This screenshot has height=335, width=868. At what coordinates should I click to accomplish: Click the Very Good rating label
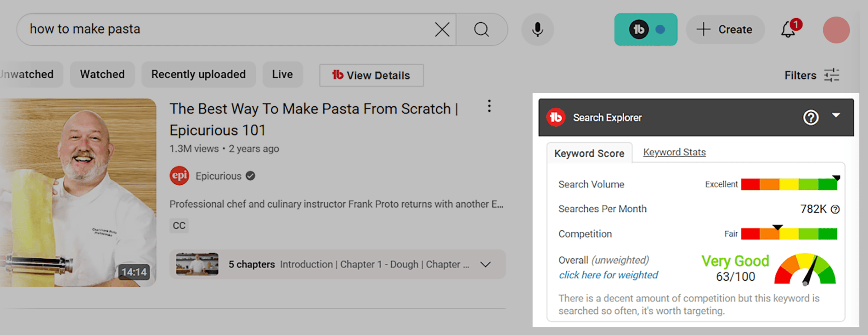[735, 261]
